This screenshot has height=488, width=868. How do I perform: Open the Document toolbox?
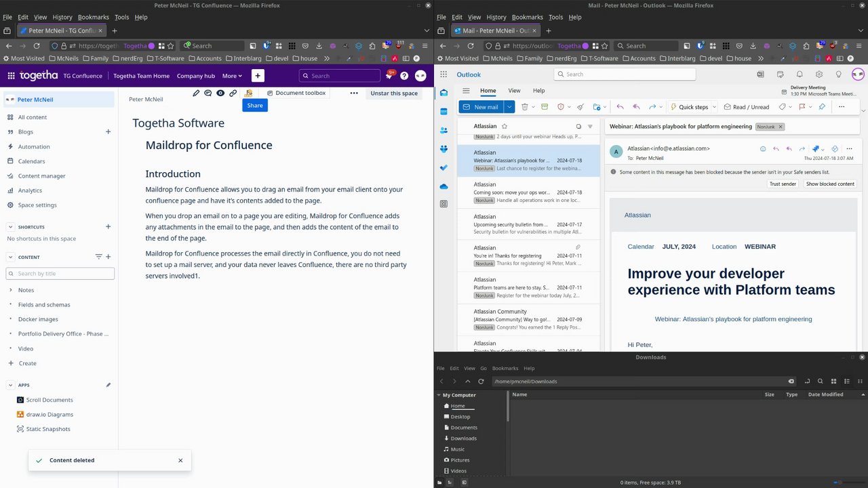tap(296, 93)
